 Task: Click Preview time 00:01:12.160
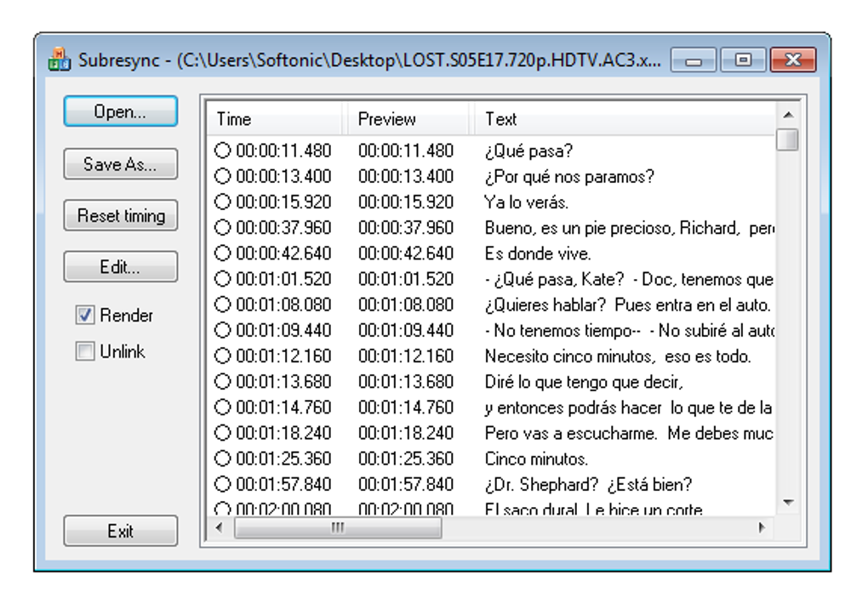pyautogui.click(x=406, y=356)
